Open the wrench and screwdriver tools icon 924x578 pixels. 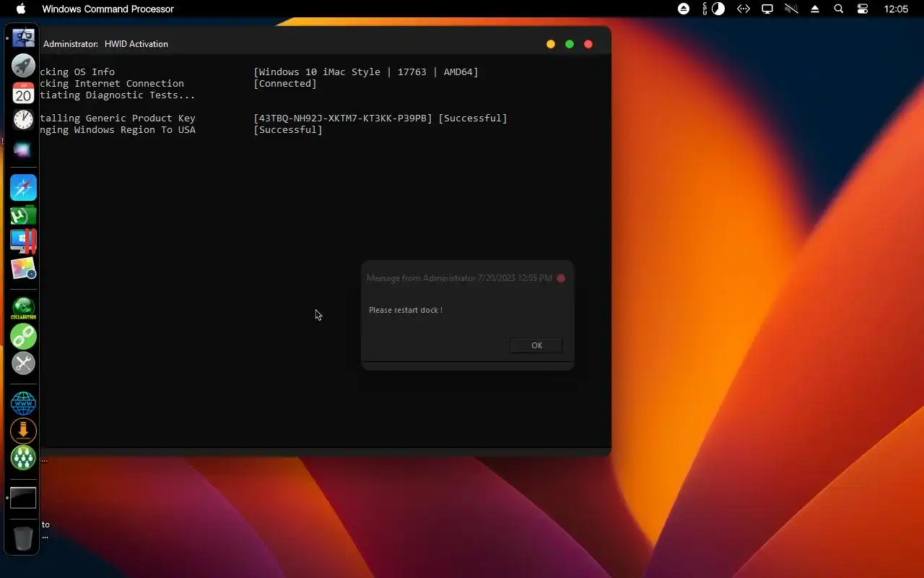click(23, 363)
